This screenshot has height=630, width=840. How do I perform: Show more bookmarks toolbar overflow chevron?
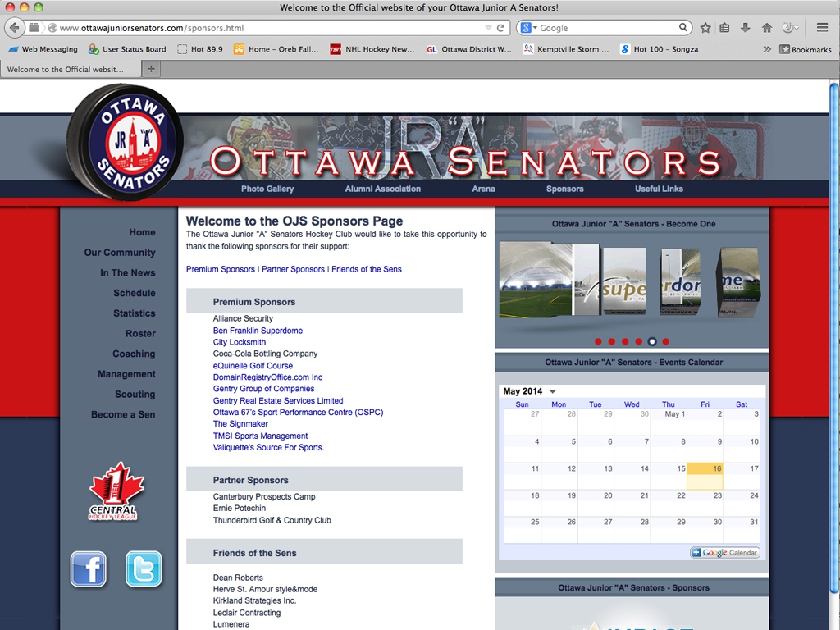click(767, 49)
